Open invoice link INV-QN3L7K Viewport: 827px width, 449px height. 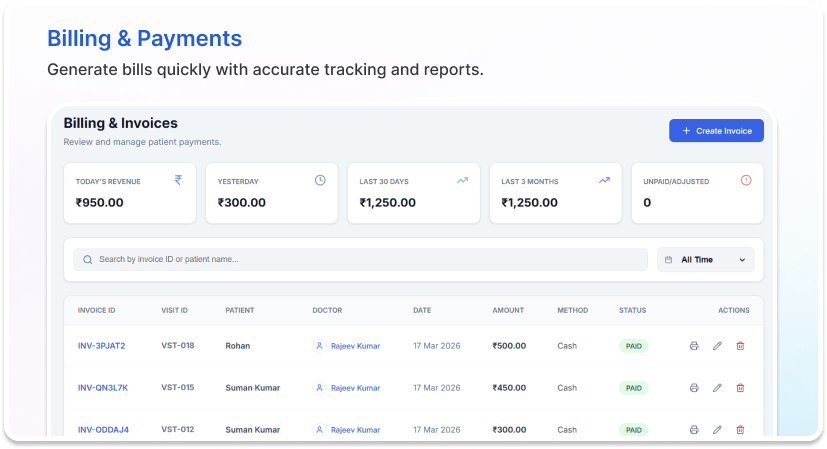(x=102, y=388)
